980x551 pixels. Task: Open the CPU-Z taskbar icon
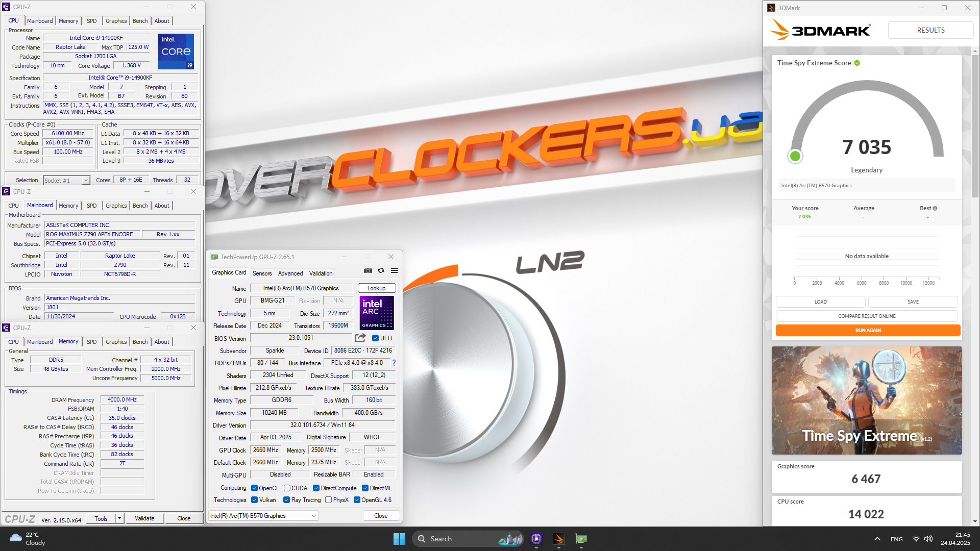coord(536,539)
